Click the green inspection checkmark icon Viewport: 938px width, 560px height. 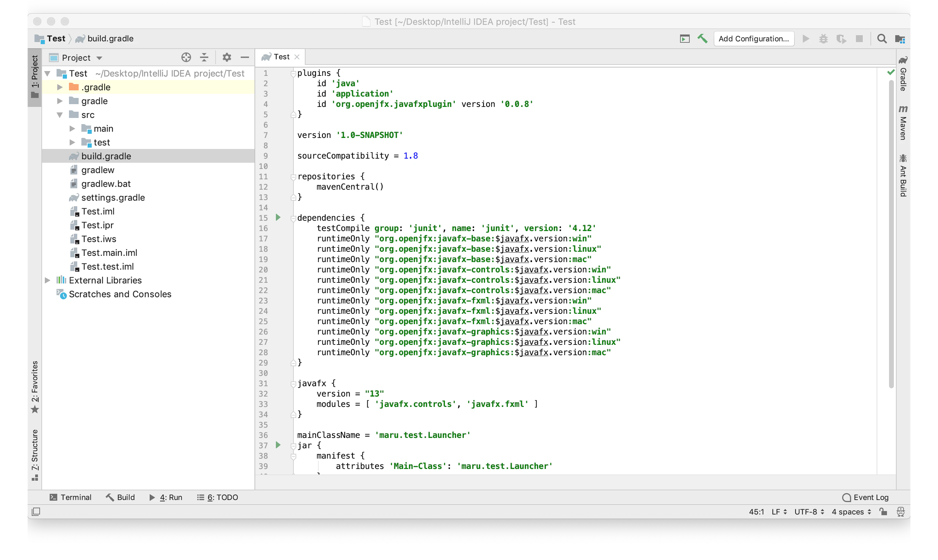(x=890, y=72)
